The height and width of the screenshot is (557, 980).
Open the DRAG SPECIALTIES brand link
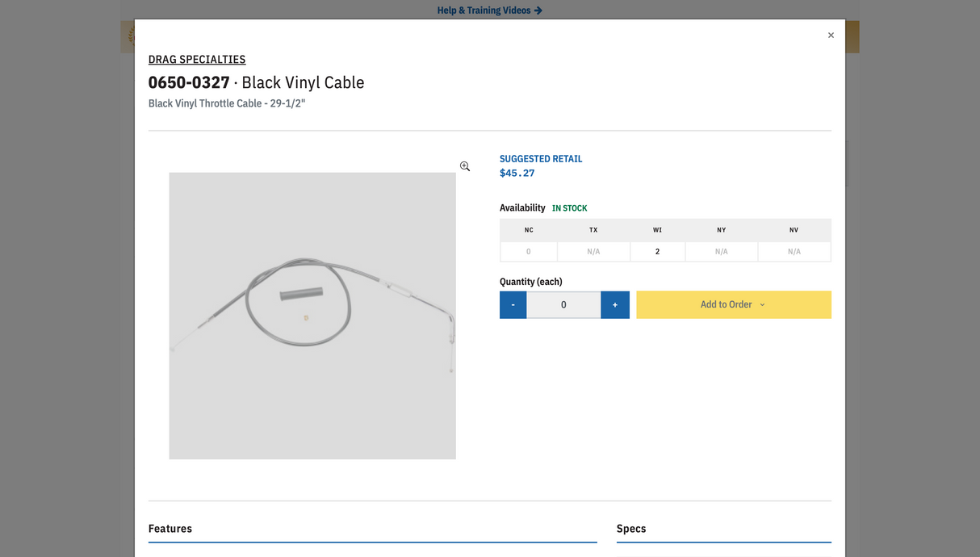pyautogui.click(x=197, y=59)
